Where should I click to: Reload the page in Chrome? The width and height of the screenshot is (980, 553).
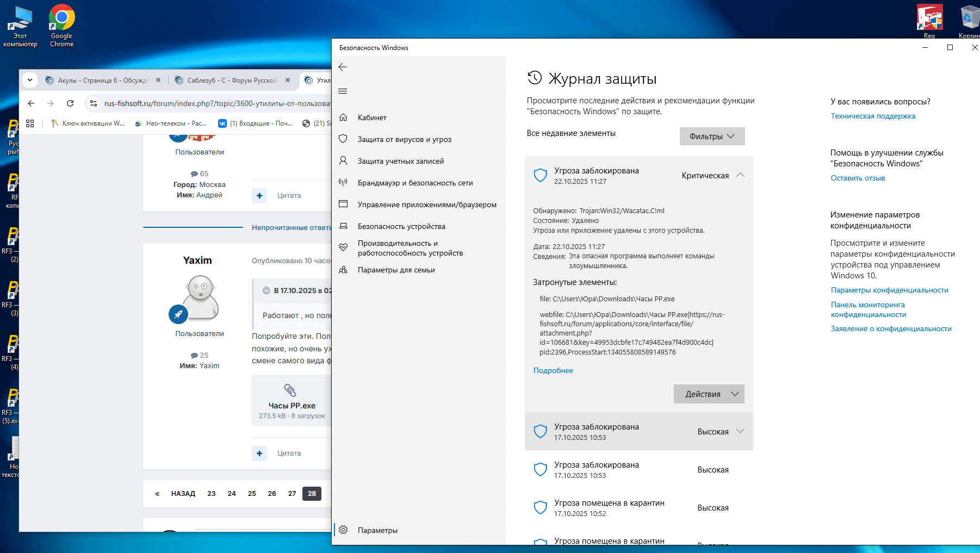coord(70,103)
